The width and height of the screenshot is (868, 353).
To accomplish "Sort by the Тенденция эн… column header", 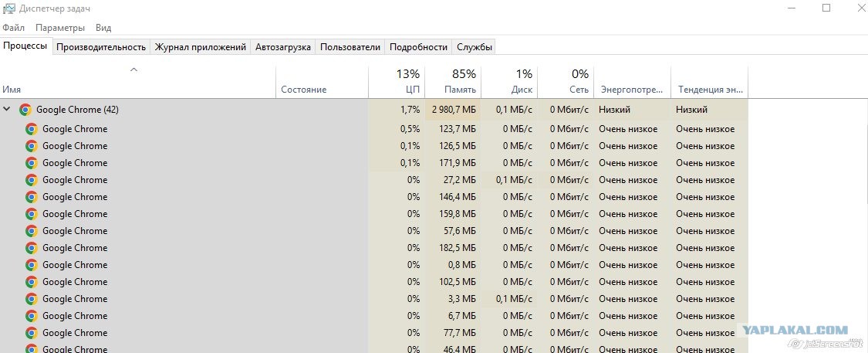I will (710, 82).
